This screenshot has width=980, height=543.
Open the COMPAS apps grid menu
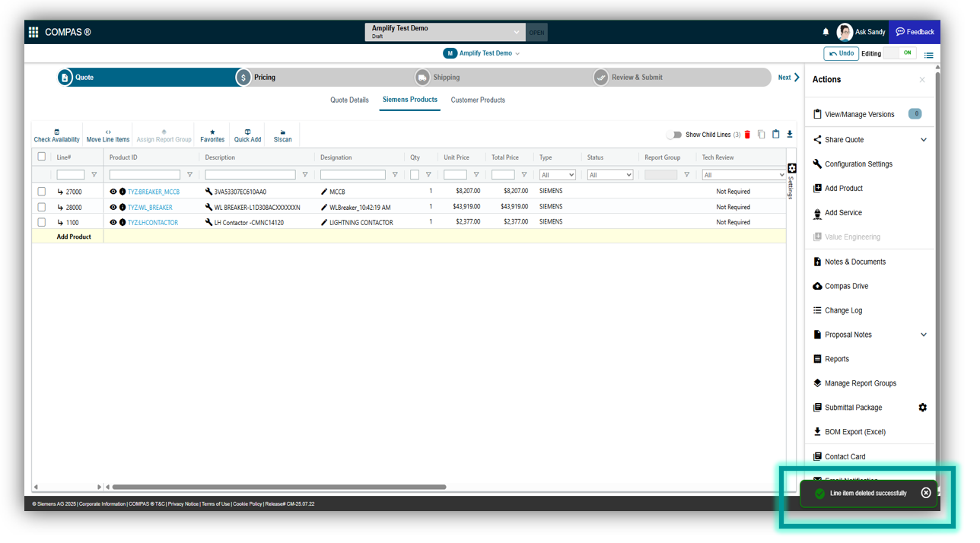tap(33, 32)
